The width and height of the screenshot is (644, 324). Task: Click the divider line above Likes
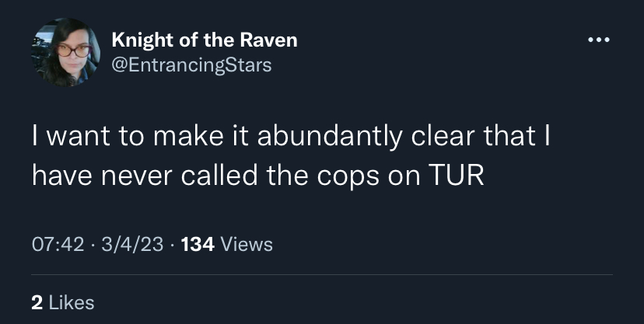(322, 274)
